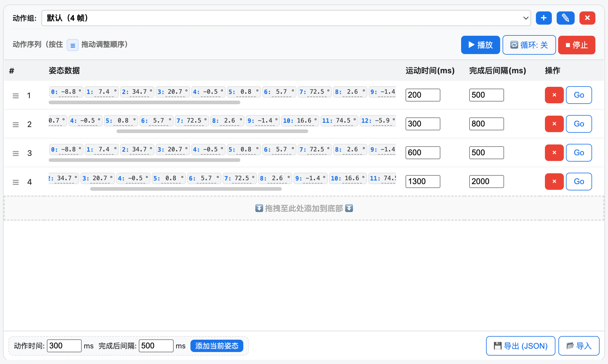The width and height of the screenshot is (608, 364).
Task: Click the red X delete group icon
Action: click(587, 18)
